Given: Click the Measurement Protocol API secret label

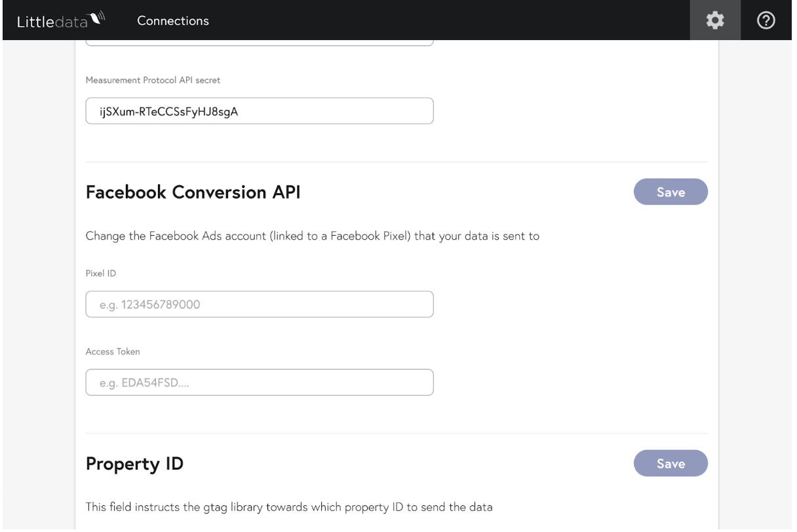Looking at the screenshot, I should click(153, 80).
